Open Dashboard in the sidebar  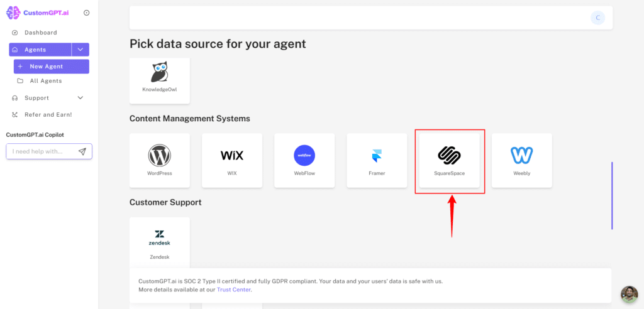40,33
